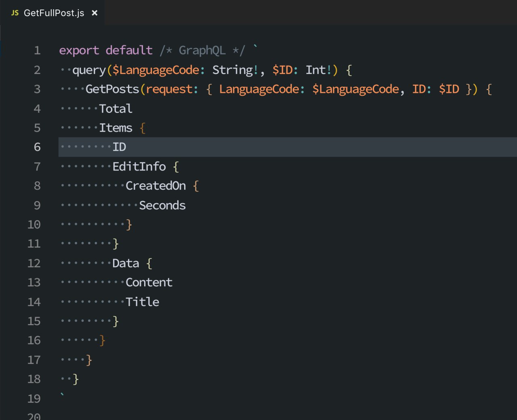Image resolution: width=517 pixels, height=420 pixels.
Task: Click the 'default' keyword
Action: pyautogui.click(x=129, y=50)
